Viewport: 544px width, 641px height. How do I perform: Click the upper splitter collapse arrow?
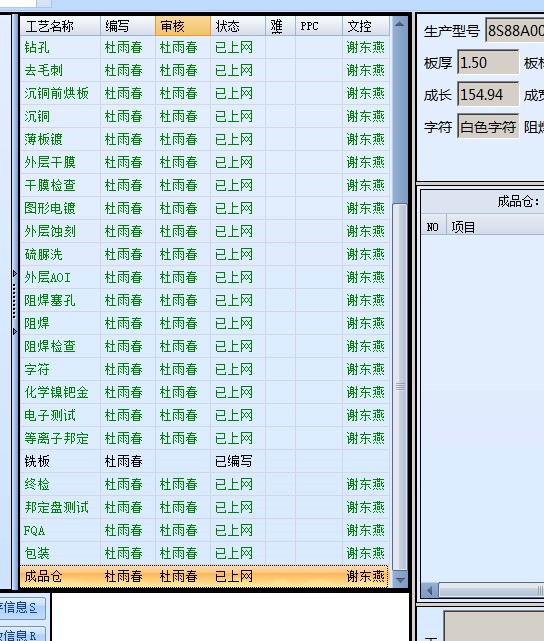point(15,273)
